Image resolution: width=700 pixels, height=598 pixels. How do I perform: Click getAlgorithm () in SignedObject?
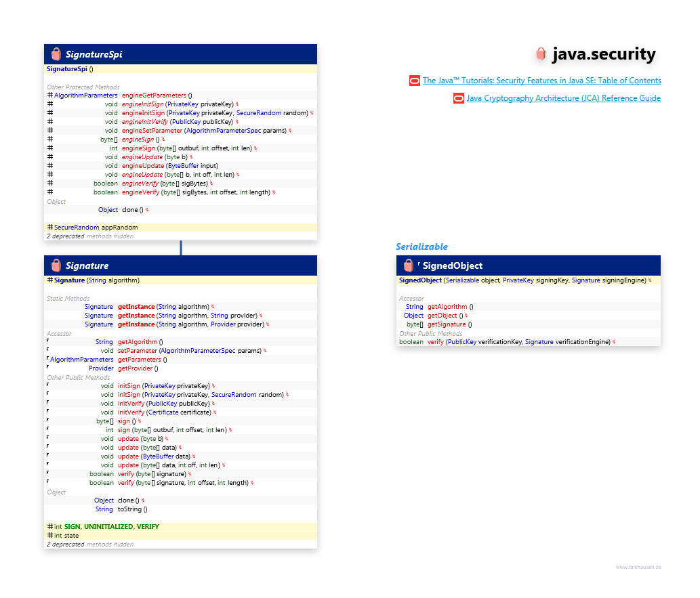point(451,307)
